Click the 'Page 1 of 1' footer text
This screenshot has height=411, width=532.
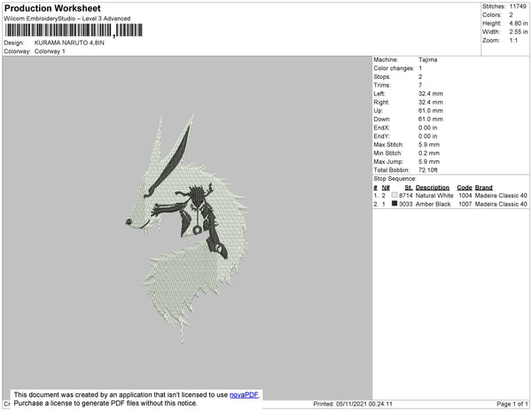[x=512, y=404]
